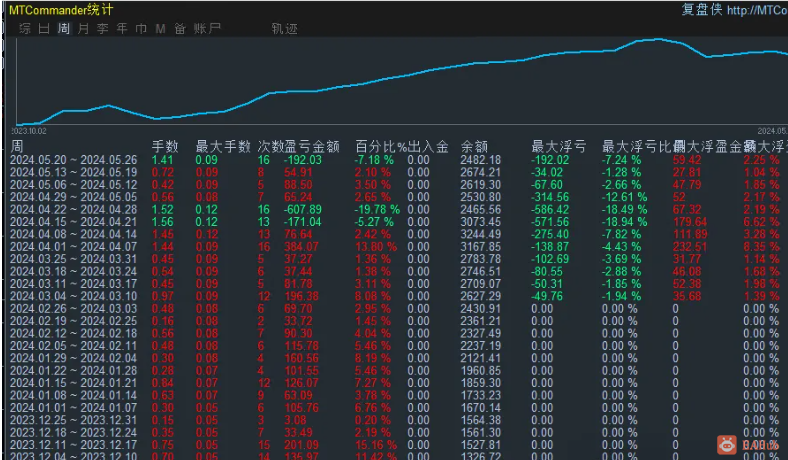This screenshot has height=460, width=788.
Task: Click the 201.09 profit amount
Action: [x=302, y=445]
